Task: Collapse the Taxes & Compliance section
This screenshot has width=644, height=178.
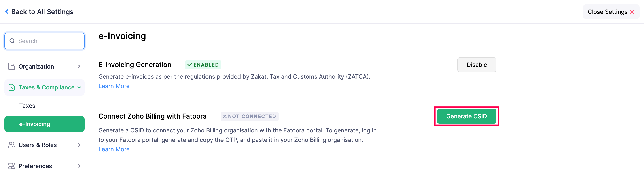Action: tap(79, 87)
